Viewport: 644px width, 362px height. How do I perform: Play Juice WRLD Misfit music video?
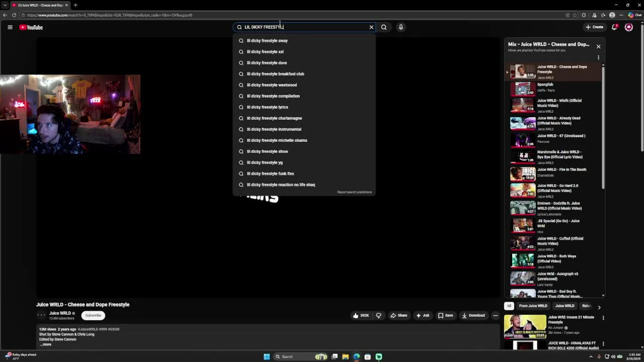click(x=553, y=106)
